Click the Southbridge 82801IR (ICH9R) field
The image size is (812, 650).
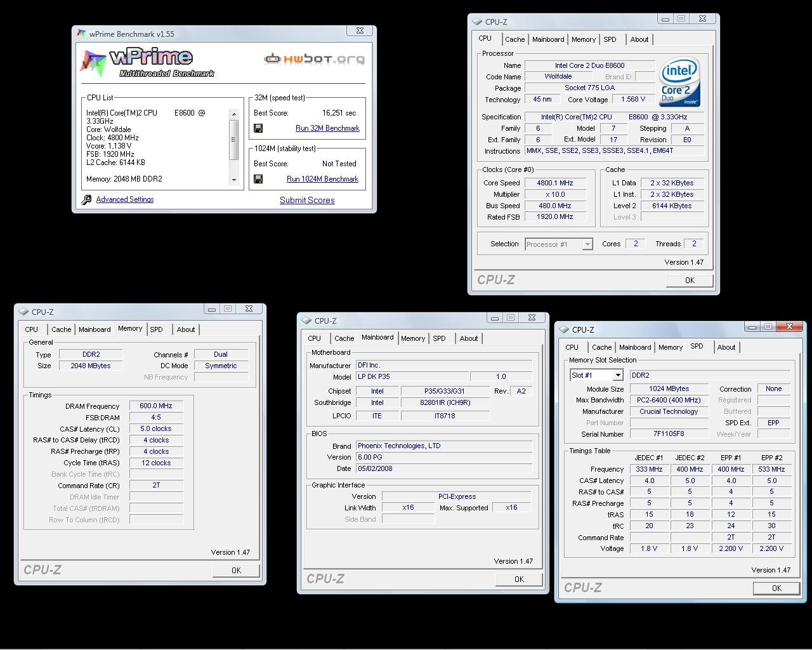[445, 402]
